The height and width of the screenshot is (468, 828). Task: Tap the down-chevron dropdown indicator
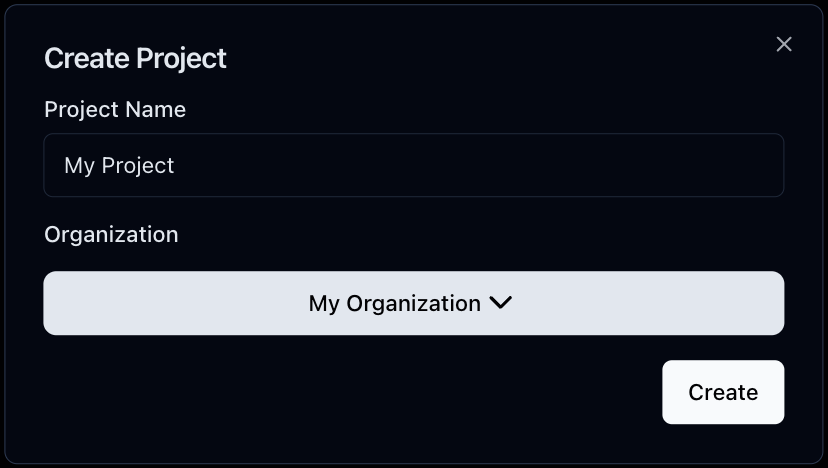coord(501,303)
